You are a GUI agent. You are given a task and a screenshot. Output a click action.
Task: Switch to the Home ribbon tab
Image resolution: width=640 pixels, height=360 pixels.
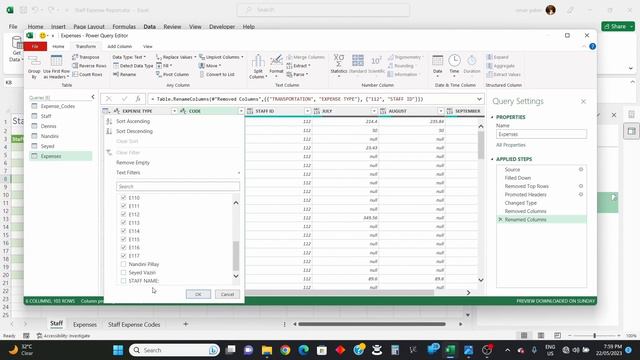click(58, 47)
